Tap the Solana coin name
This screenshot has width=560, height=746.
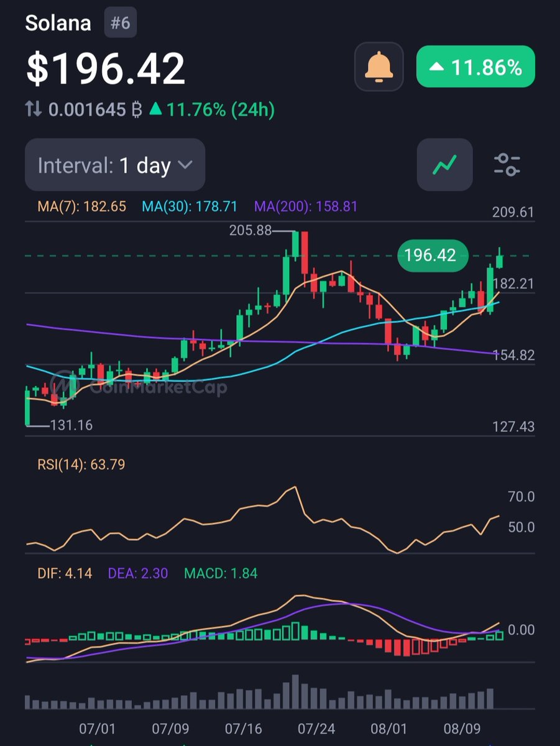[x=58, y=23]
